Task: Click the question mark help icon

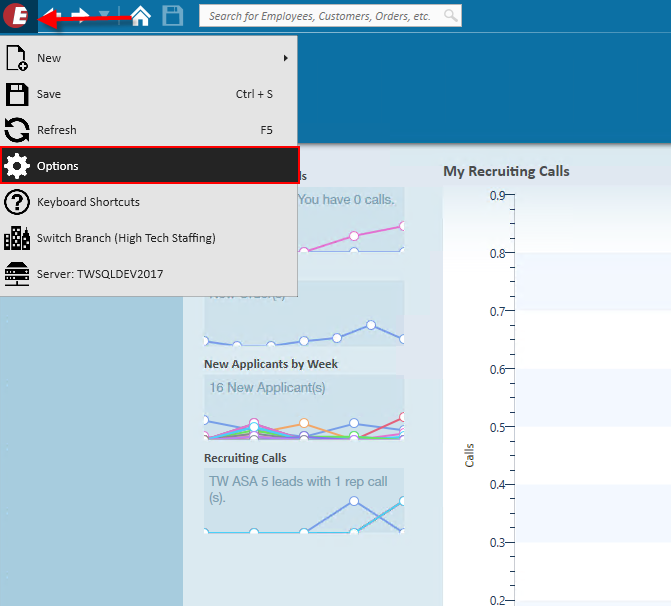Action: pos(17,202)
